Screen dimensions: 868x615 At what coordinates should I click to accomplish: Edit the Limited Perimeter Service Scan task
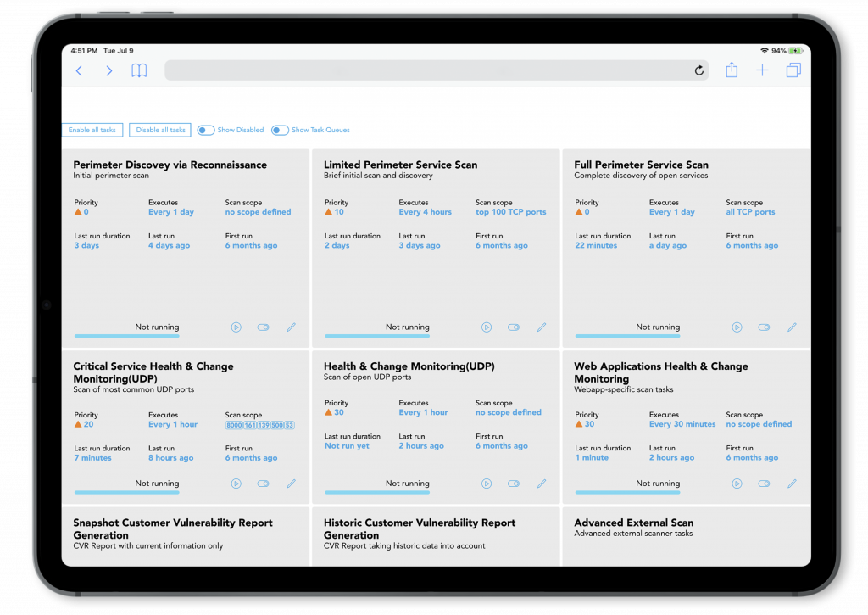point(542,327)
